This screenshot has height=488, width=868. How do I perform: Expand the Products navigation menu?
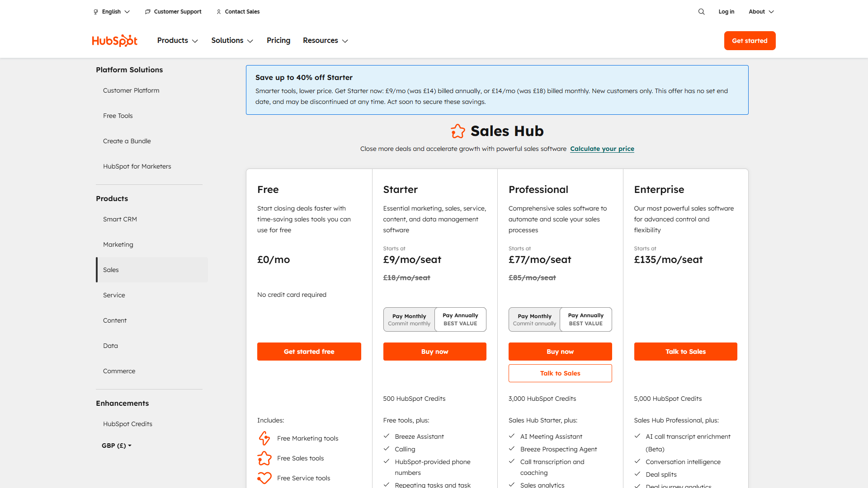click(x=178, y=41)
